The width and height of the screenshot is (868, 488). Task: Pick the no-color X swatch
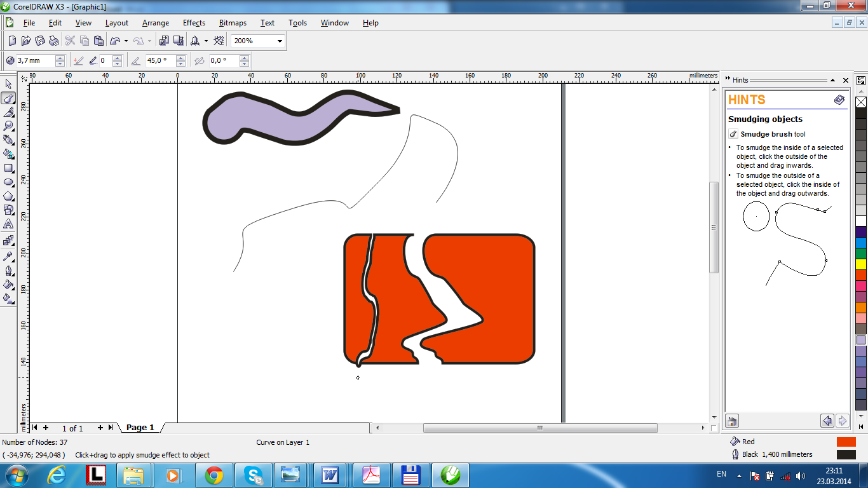click(861, 102)
